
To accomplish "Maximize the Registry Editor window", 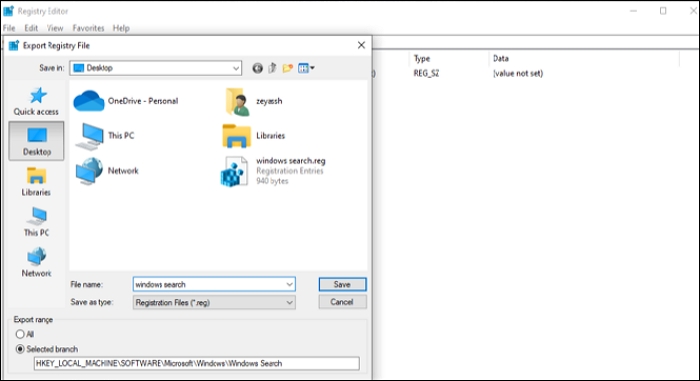I will (663, 11).
